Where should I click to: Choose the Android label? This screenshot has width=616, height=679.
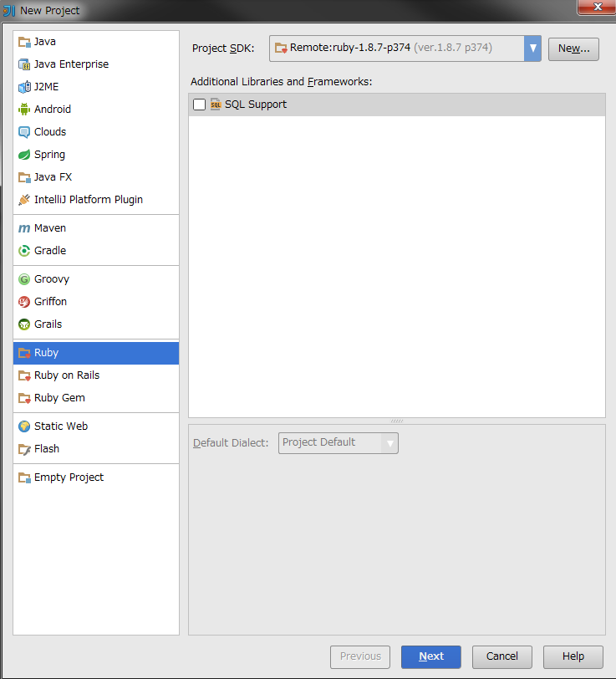click(53, 109)
